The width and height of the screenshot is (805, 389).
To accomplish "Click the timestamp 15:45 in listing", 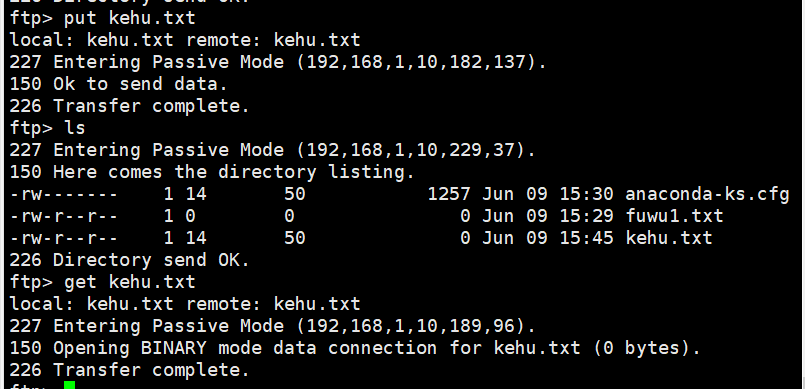I will coord(586,238).
